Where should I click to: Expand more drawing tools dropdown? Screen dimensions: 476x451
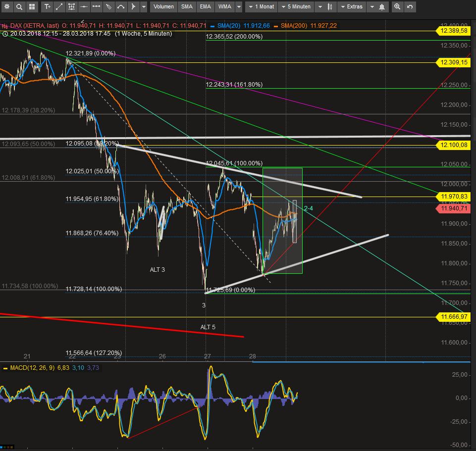pos(144,6)
